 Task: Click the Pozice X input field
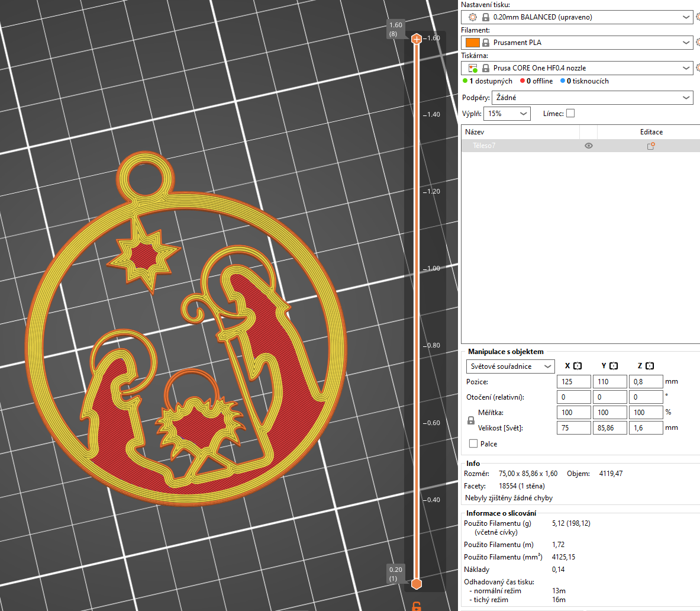click(573, 382)
